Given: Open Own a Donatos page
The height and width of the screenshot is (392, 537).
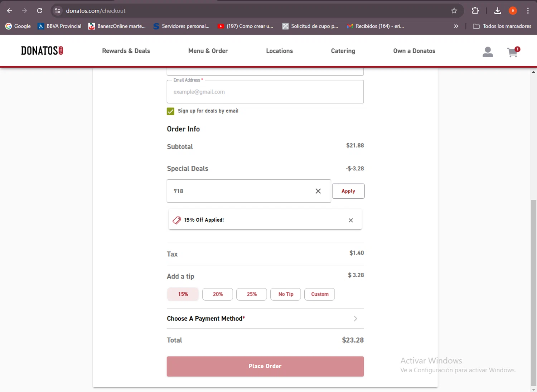Looking at the screenshot, I should pos(414,51).
